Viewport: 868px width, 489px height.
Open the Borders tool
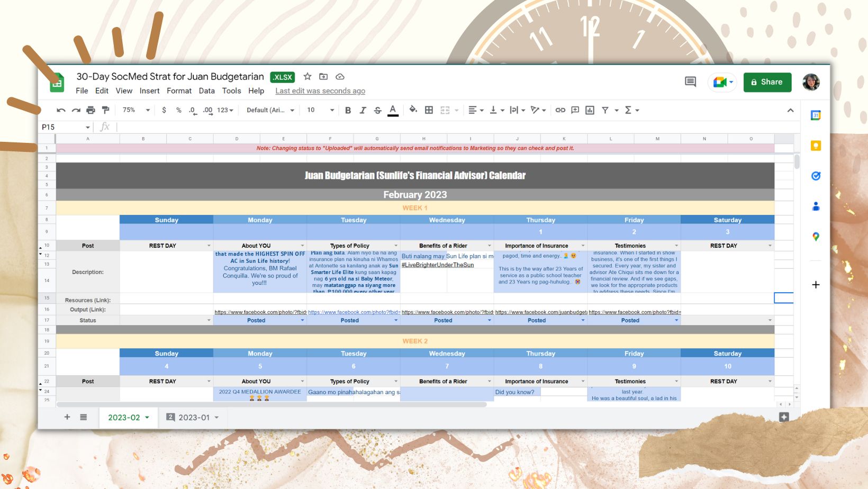429,110
